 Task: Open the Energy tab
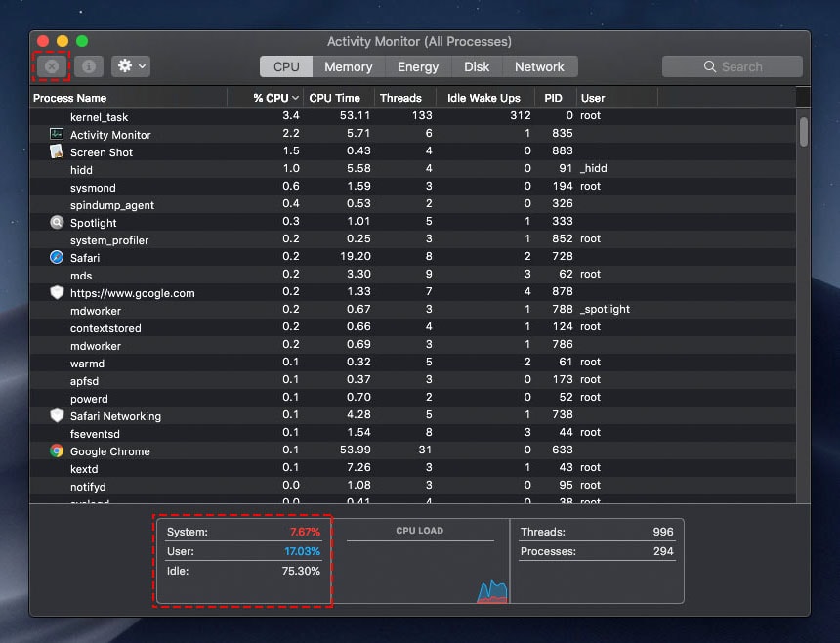tap(418, 66)
